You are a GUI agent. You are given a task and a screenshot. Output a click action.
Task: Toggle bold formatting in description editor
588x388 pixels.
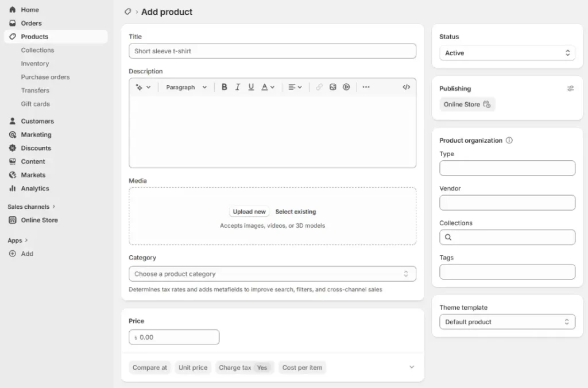point(225,87)
